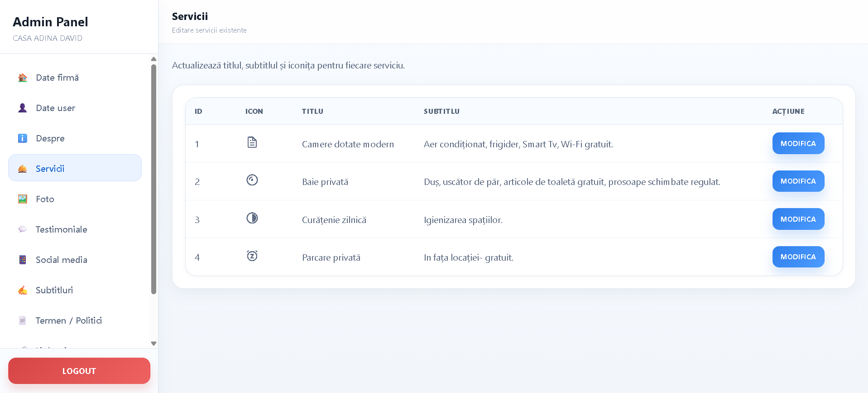This screenshot has width=868, height=393.
Task: Click the user silhouette icon beside Date user
Action: pyautogui.click(x=23, y=108)
